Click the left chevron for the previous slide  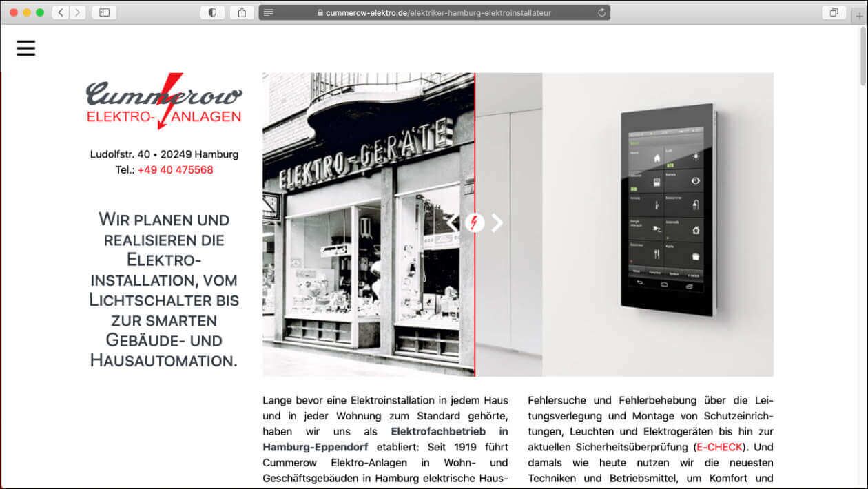tap(453, 222)
